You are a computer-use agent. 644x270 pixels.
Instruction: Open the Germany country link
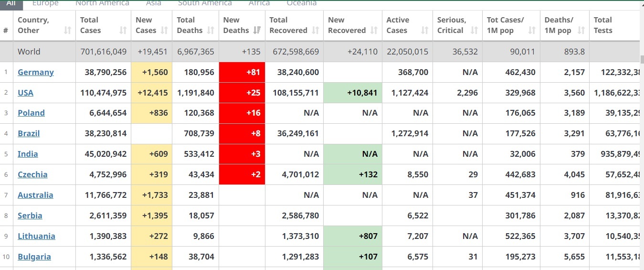(36, 72)
